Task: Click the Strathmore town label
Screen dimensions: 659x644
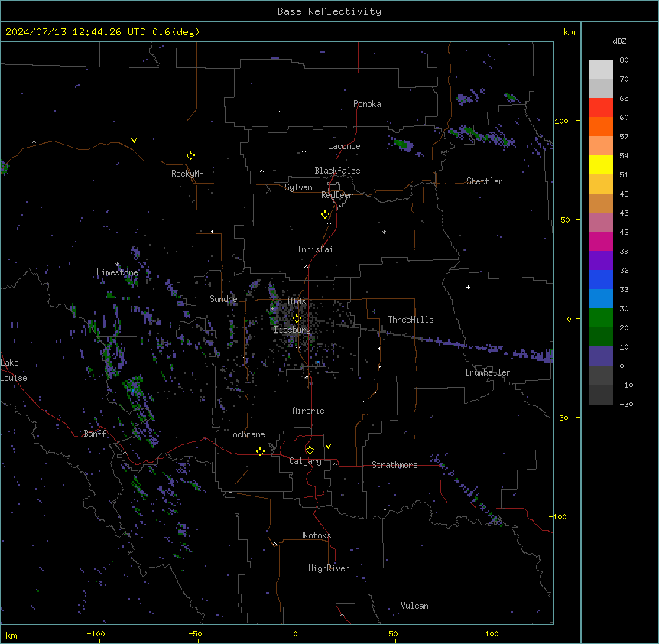Action: 394,465
